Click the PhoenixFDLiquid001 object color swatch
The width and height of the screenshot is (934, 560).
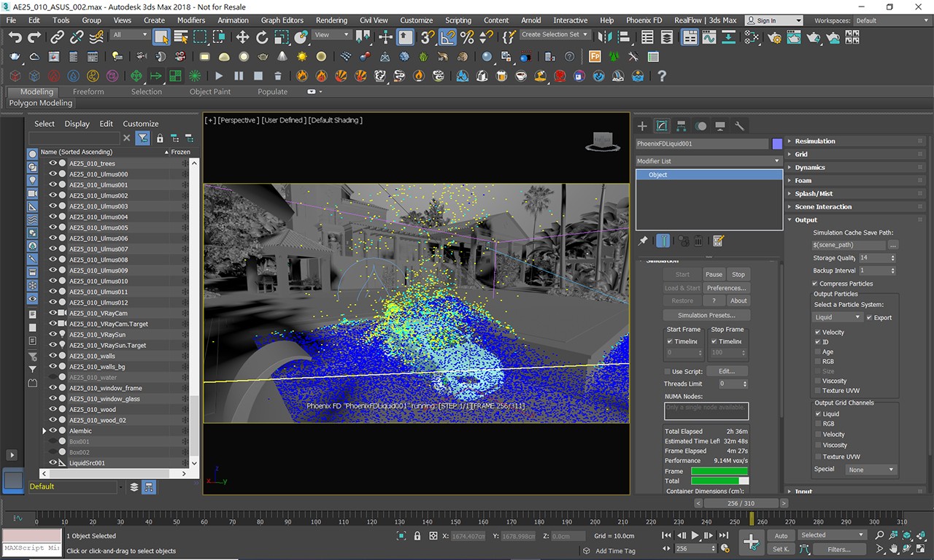point(777,144)
